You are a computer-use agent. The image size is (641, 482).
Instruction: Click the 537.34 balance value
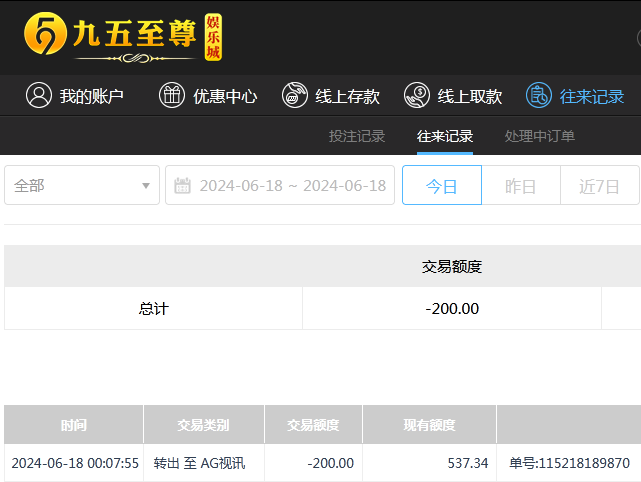click(468, 463)
